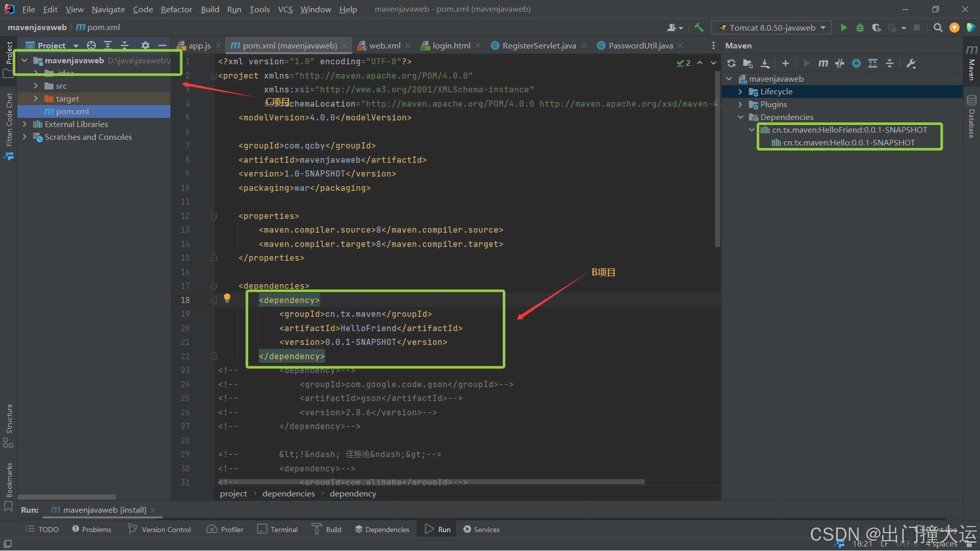Viewport: 980px width, 551px height.
Task: Switch to RegisterServlet.java tab
Action: pyautogui.click(x=538, y=45)
